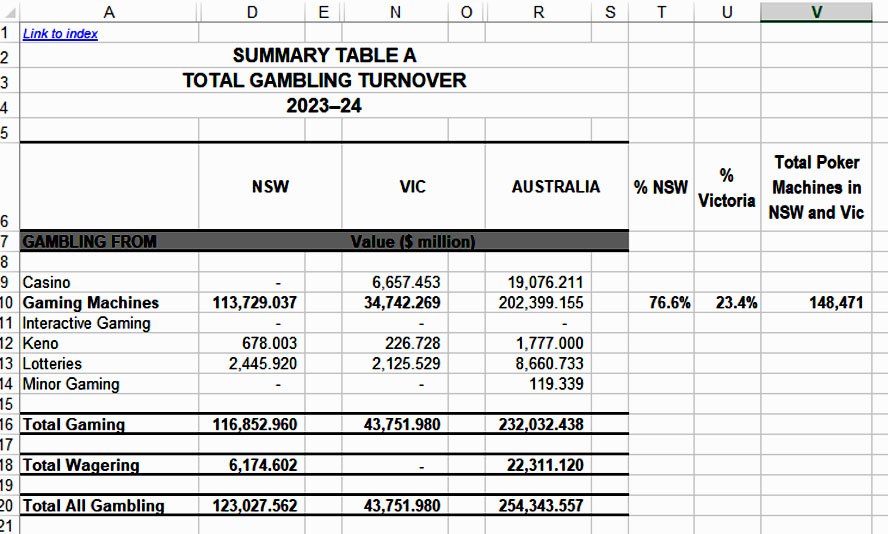
Task: Select the 'SUMMARY TABLE A' title cell
Action: [x=324, y=56]
